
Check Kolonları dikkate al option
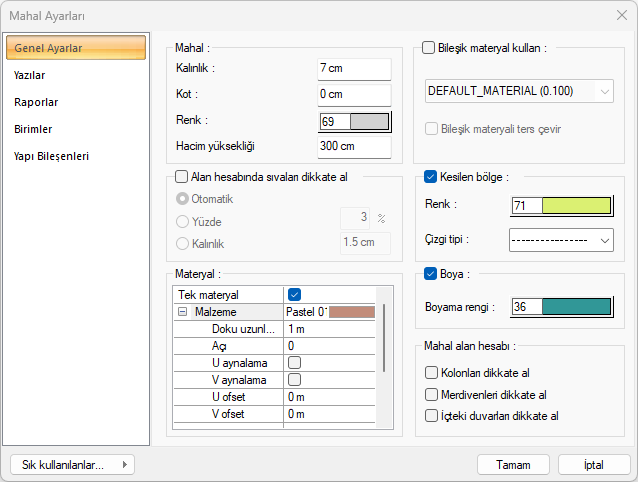point(431,373)
